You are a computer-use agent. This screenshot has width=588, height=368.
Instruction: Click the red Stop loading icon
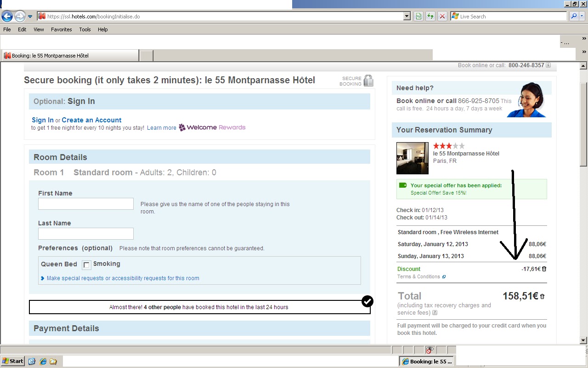click(442, 16)
